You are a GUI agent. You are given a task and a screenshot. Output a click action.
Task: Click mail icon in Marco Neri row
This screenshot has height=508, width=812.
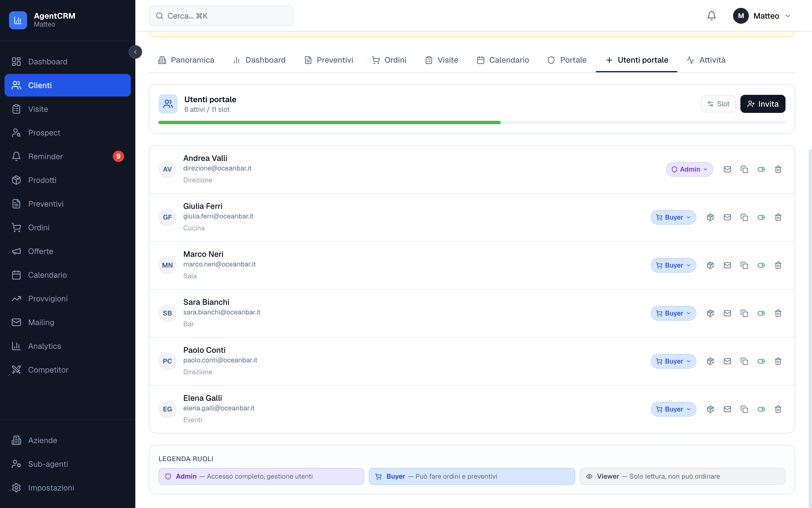coord(727,265)
